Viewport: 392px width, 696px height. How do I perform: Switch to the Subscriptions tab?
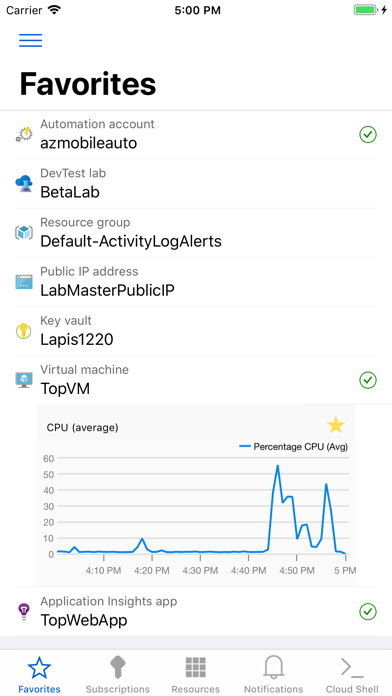pyautogui.click(x=118, y=673)
